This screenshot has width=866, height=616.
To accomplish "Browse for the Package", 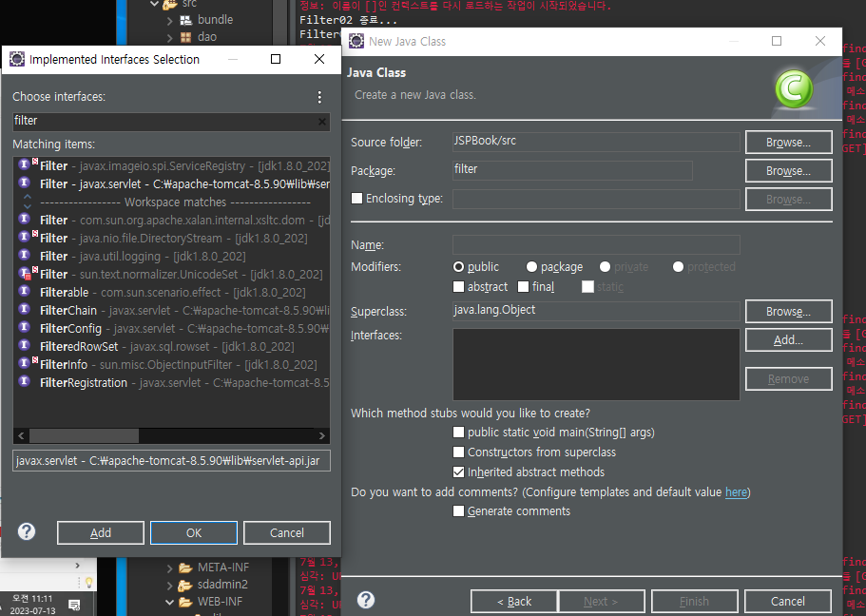I will (788, 171).
